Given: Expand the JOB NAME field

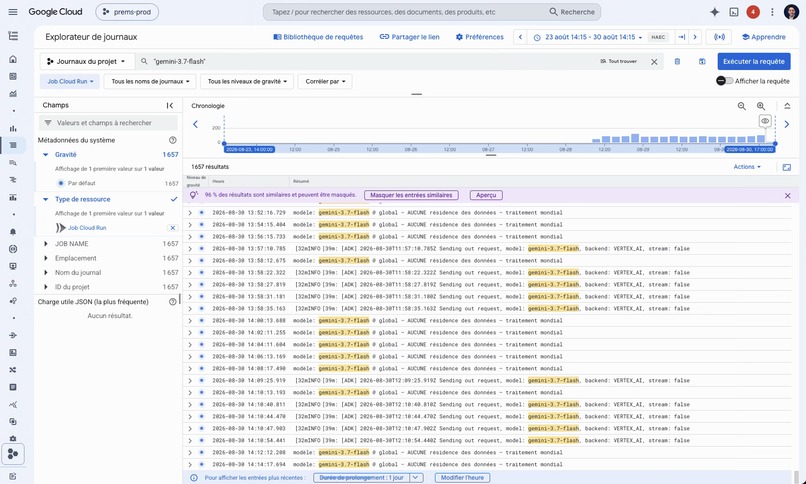Looking at the screenshot, I should (45, 244).
